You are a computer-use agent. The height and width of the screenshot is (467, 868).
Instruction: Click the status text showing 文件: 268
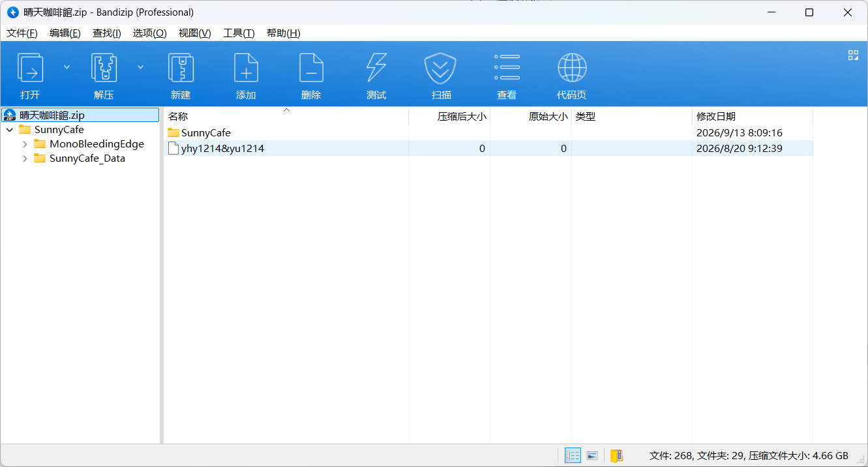[671, 455]
